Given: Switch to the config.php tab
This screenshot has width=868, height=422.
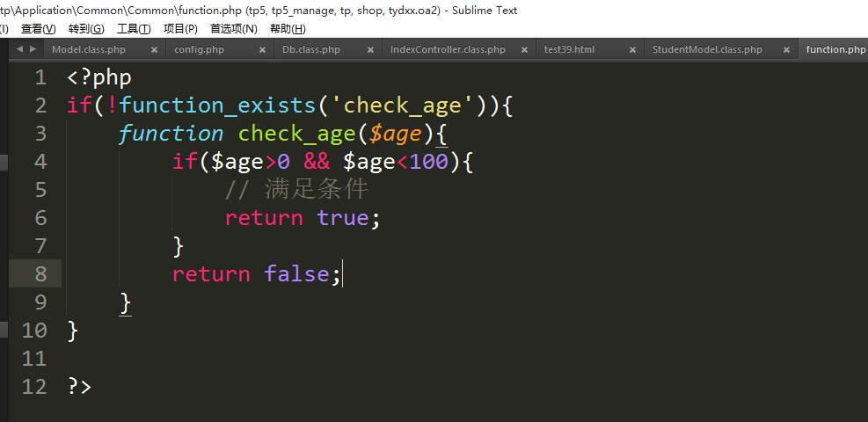Looking at the screenshot, I should (199, 50).
